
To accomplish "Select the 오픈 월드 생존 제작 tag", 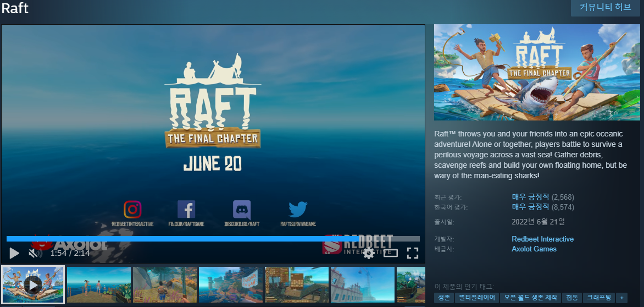I will pos(531,298).
